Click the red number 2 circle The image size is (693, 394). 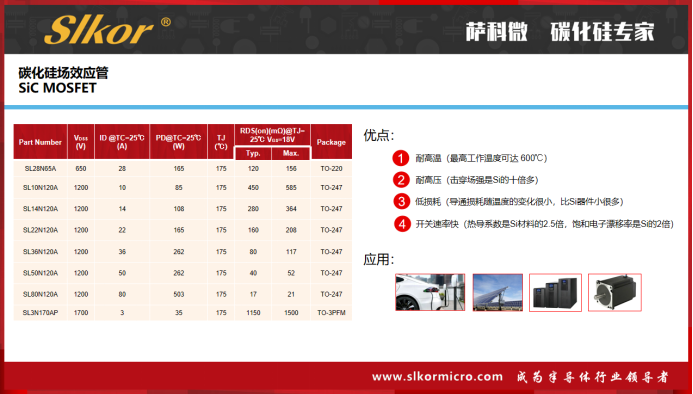click(401, 180)
